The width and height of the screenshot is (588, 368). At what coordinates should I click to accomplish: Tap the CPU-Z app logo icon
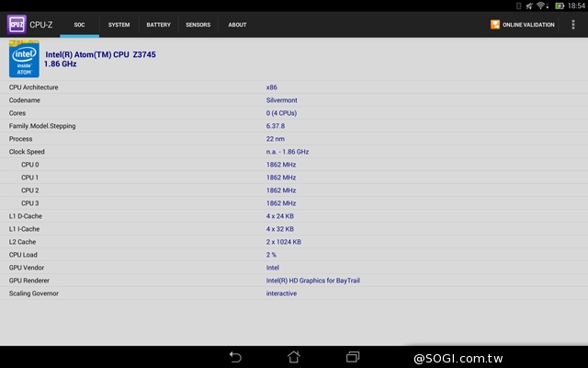[17, 25]
